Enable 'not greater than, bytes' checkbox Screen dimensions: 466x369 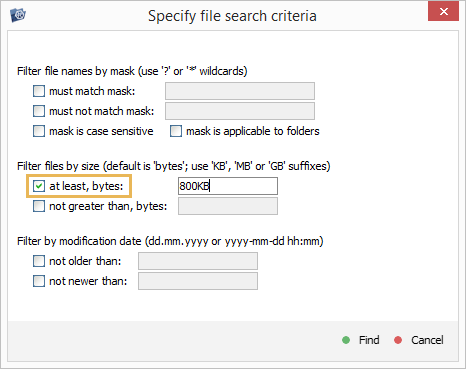click(39, 206)
